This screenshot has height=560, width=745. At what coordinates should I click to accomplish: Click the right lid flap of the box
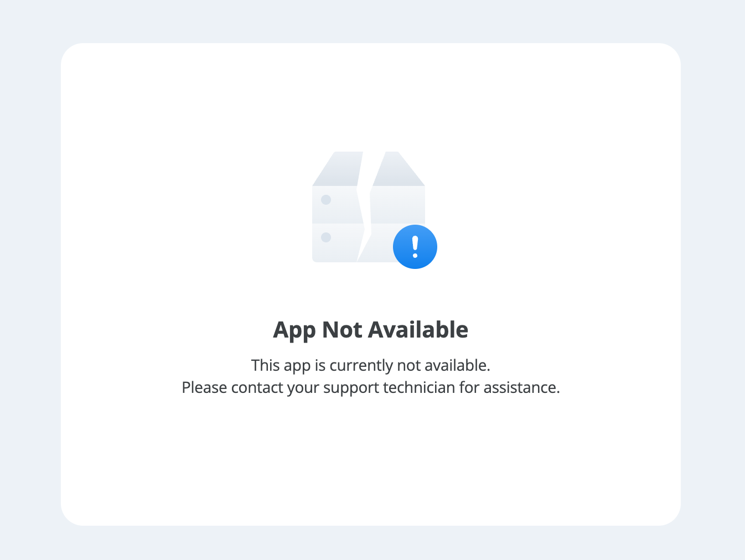tap(399, 169)
